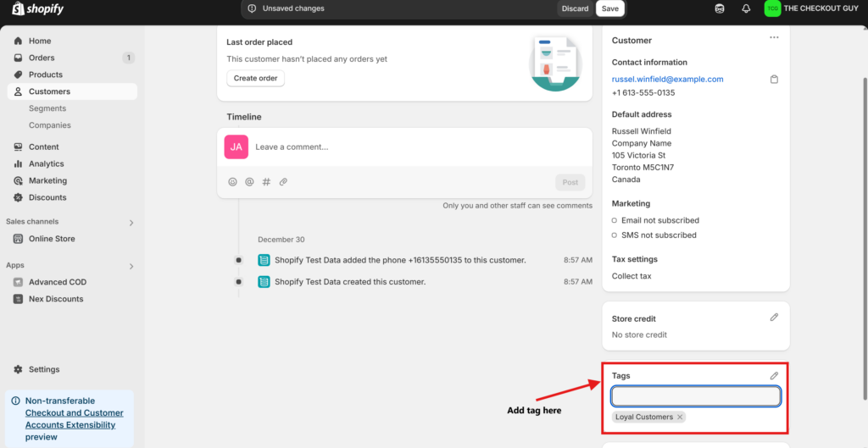868x448 pixels.
Task: Click the emoji icon in comment box
Action: (x=233, y=182)
